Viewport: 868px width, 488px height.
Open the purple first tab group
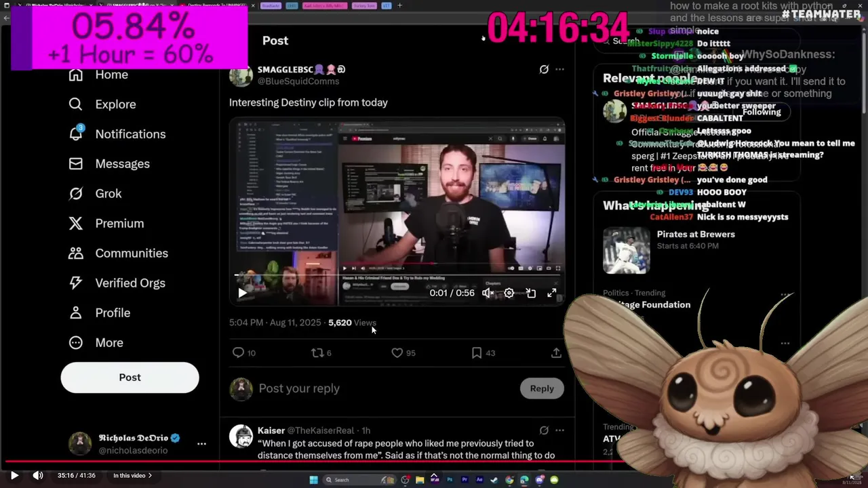pyautogui.click(x=271, y=5)
